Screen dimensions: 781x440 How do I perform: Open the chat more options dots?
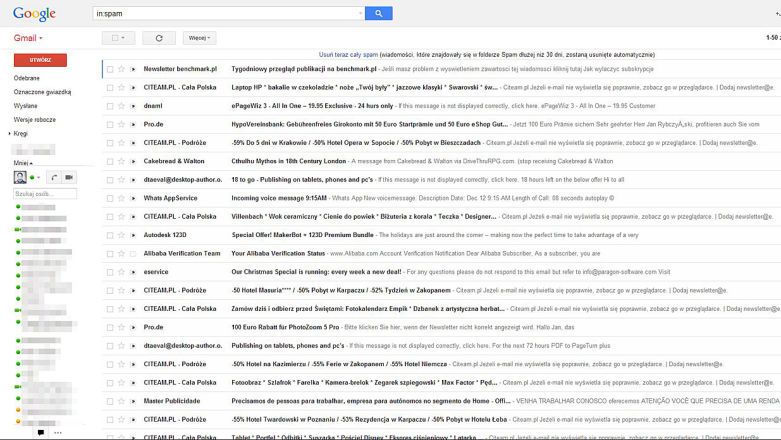tap(58, 433)
